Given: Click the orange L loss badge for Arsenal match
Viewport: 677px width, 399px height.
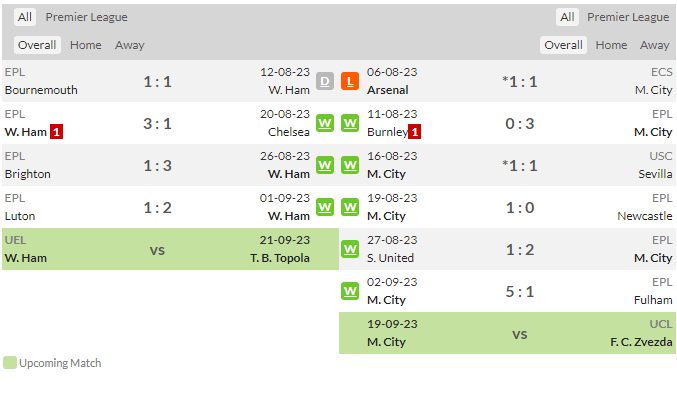Looking at the screenshot, I should (350, 81).
